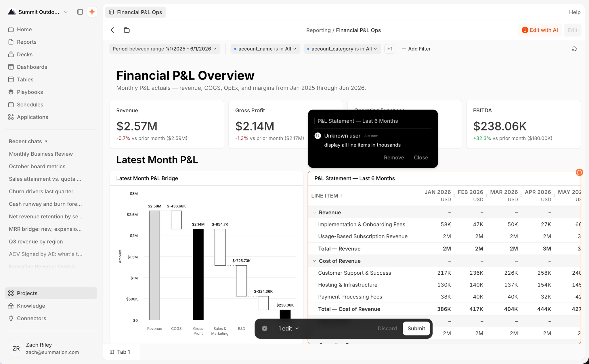Open the Monthly Business Review chat
The image size is (589, 364).
coord(41,154)
